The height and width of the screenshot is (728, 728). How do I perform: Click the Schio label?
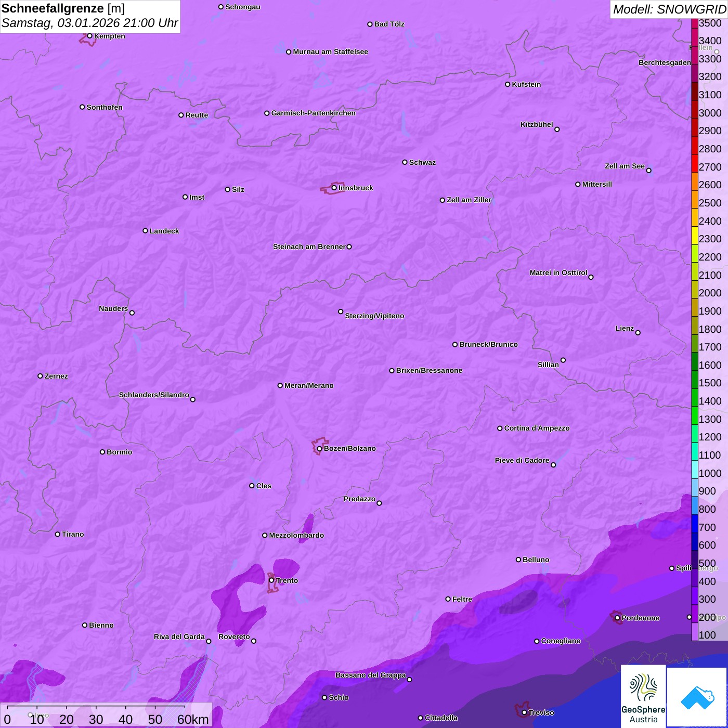(339, 697)
